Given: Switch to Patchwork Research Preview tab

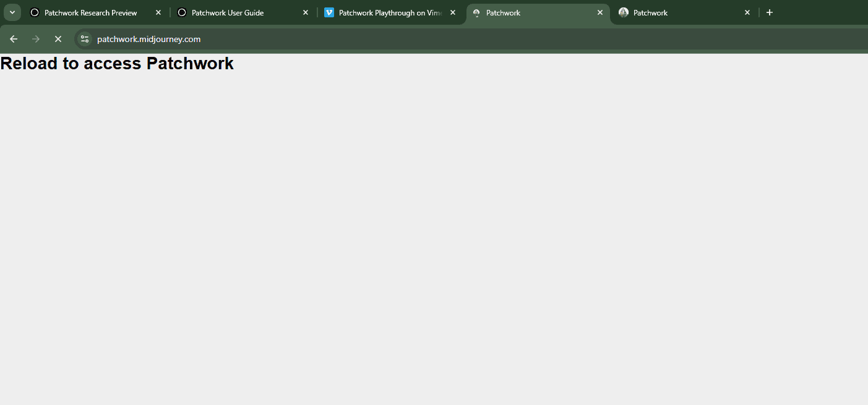Looking at the screenshot, I should tap(95, 12).
